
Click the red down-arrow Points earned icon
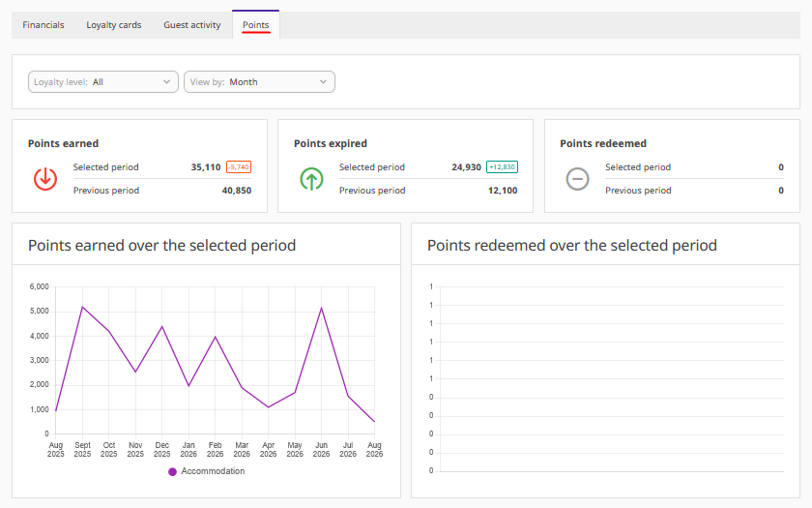point(45,179)
